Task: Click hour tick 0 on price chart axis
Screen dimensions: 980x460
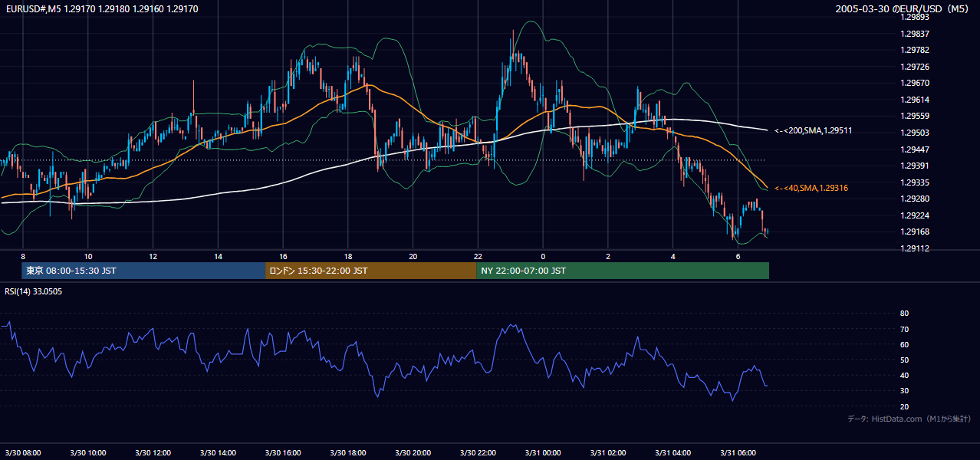Action: point(543,256)
